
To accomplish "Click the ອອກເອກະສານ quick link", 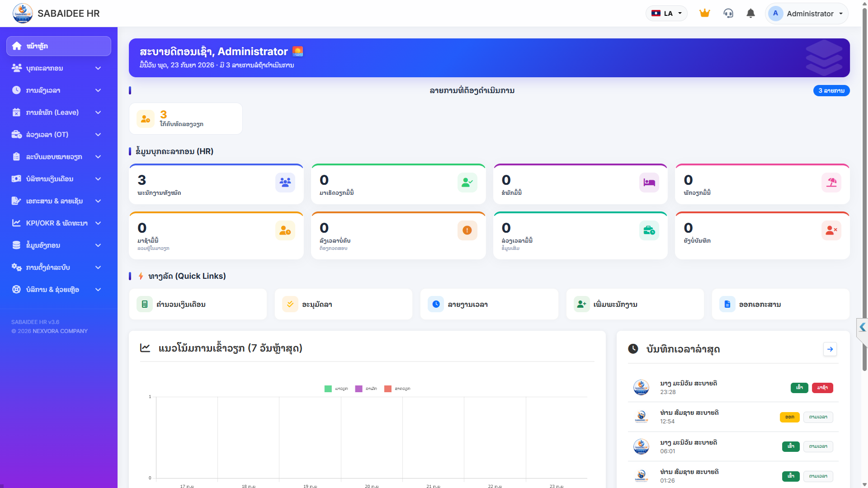I will (x=781, y=304).
